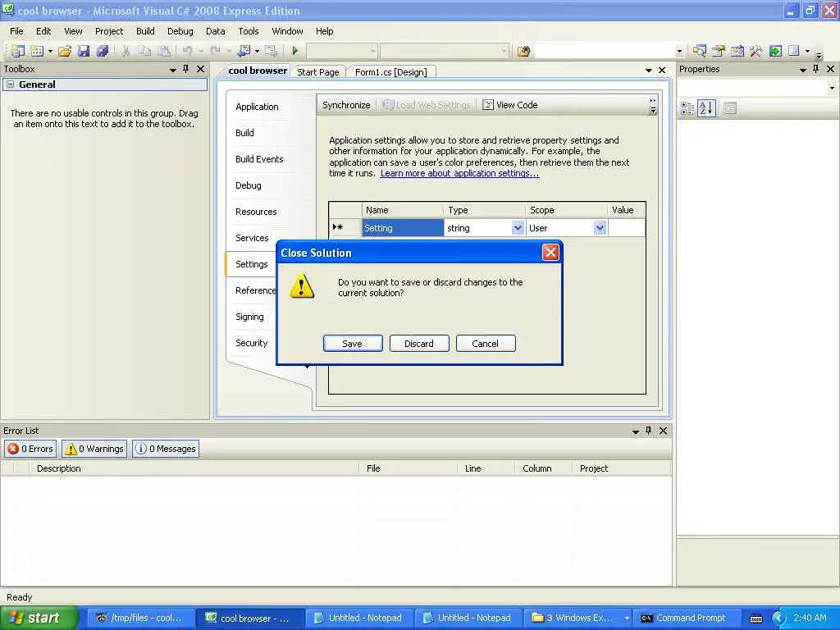Toggle auto-hide pin on Toolbox panel
Viewport: 840px width, 630px height.
[x=186, y=69]
